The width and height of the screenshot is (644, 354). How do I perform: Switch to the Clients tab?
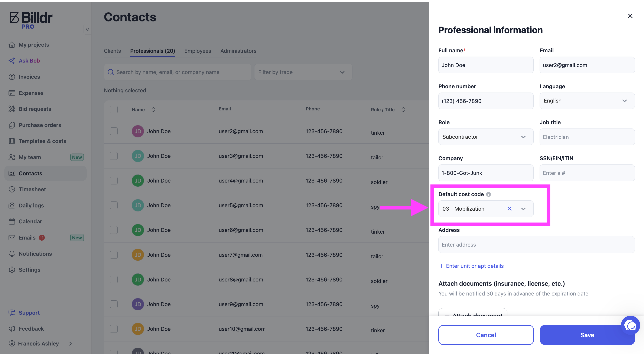(112, 51)
